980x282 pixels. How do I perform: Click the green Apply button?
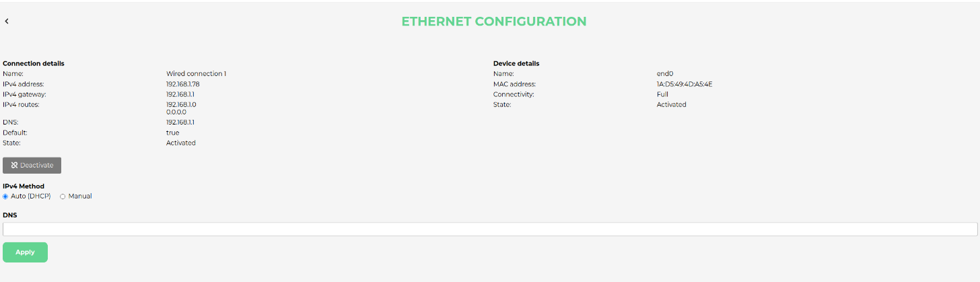(x=25, y=252)
